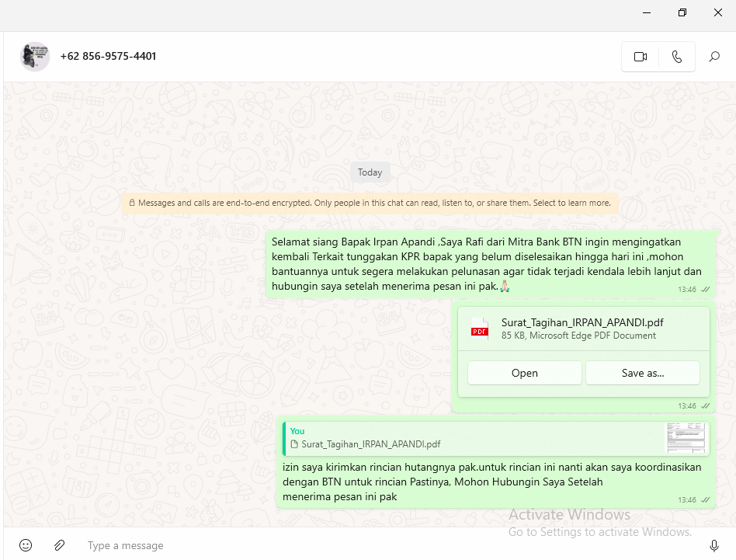Screen dimensions: 736x560
Task: Start a voice call with the contact
Action: pyautogui.click(x=677, y=57)
